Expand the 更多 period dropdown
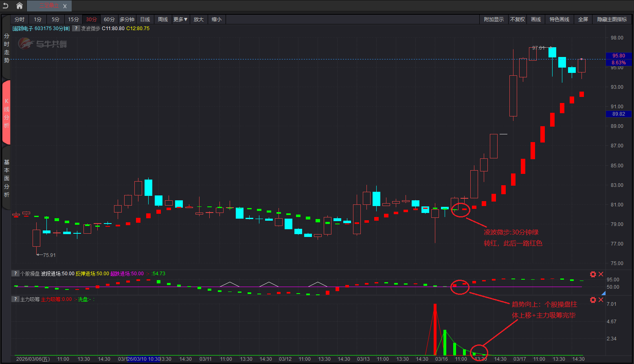Screen dimensions: 634x364 (180, 20)
